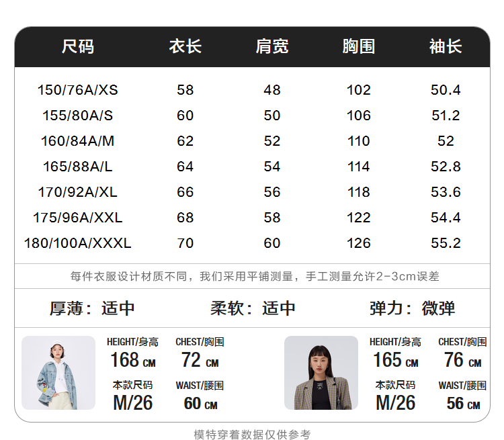Select the 肩宽 column header
Viewport: 504px width, 440px height.
(x=271, y=47)
